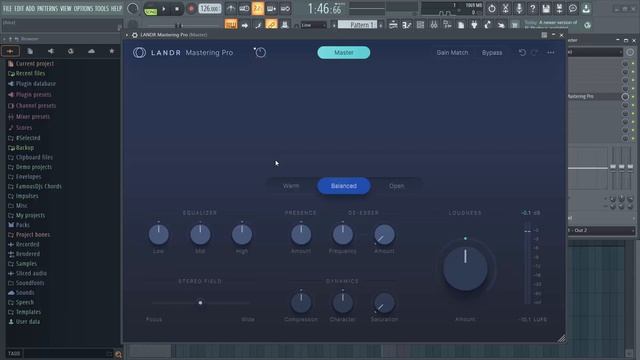Viewport: 640px width, 360px height.
Task: Click the Equalizer Low knob
Action: (158, 234)
